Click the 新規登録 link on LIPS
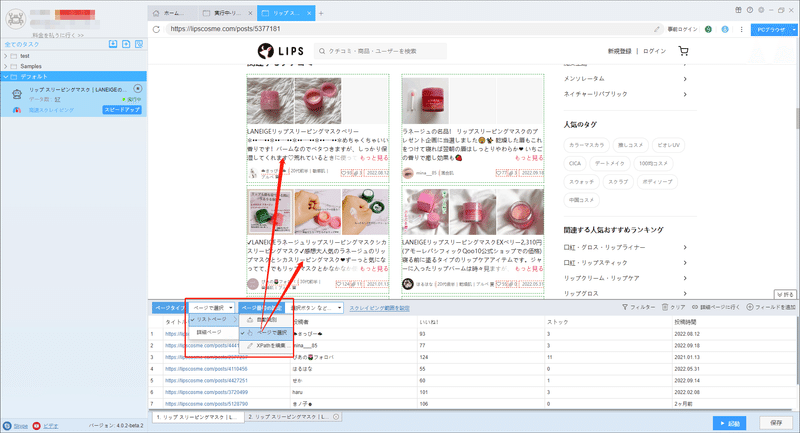 coord(619,51)
